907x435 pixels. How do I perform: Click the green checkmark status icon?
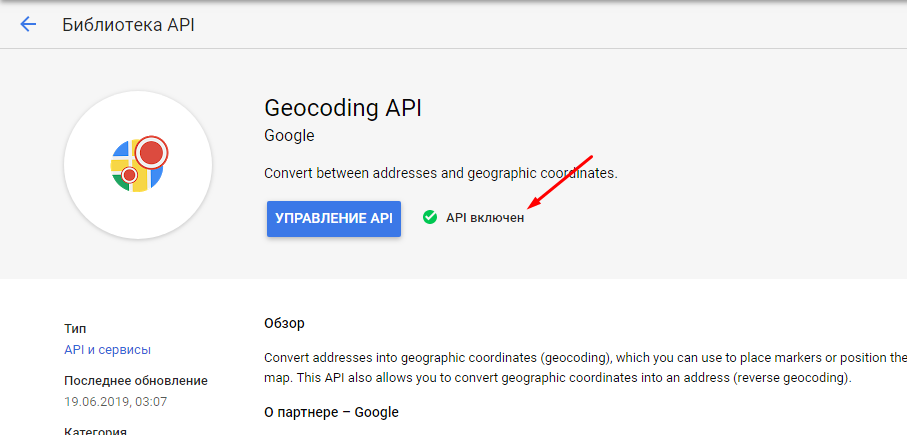coord(430,217)
